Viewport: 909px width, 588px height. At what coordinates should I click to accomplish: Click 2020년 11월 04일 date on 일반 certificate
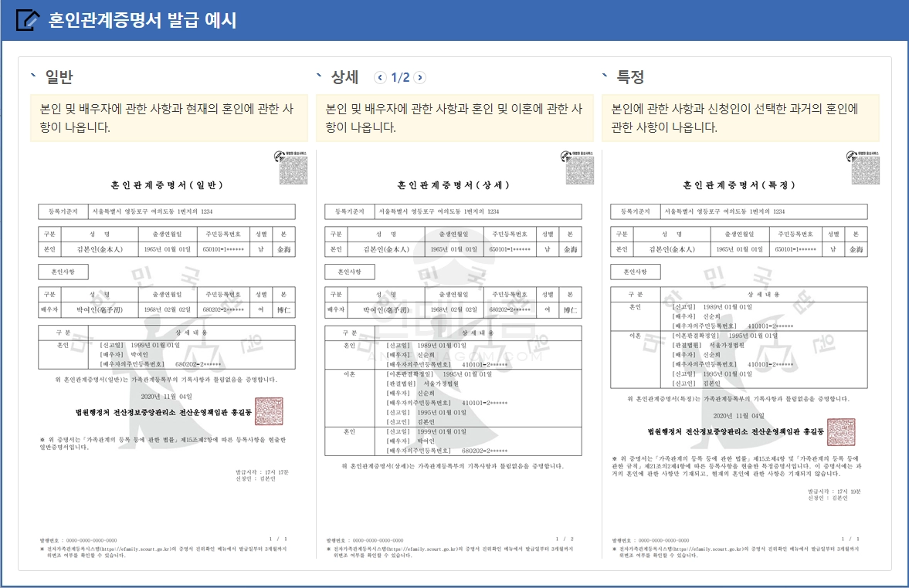click(166, 397)
